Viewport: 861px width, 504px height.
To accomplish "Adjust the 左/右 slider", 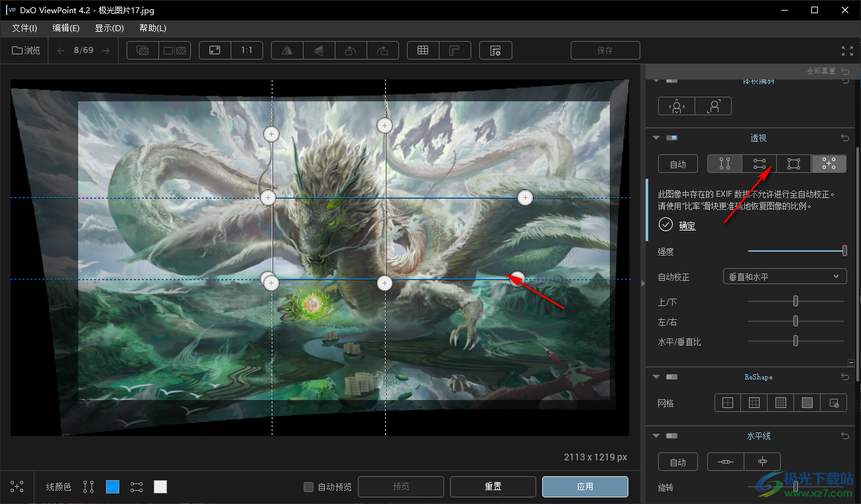I will pos(796,321).
